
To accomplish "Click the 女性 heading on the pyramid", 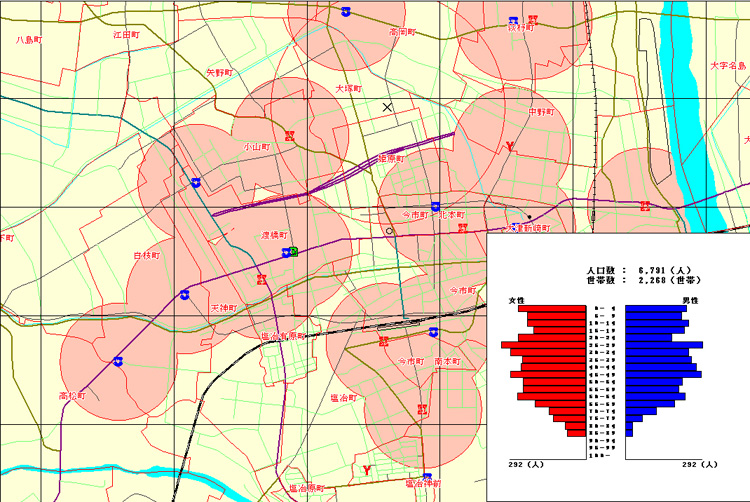I will click(517, 300).
